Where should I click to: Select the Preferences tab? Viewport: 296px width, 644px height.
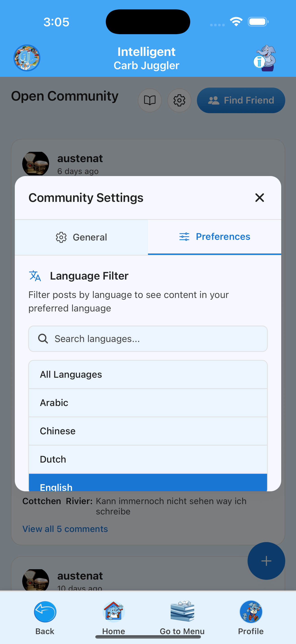pos(215,237)
